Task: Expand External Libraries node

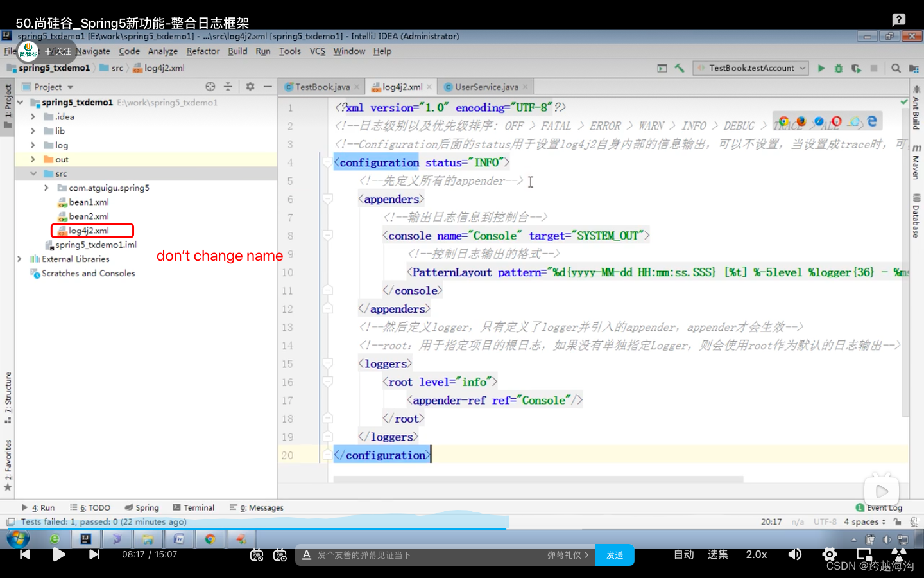Action: (x=19, y=259)
